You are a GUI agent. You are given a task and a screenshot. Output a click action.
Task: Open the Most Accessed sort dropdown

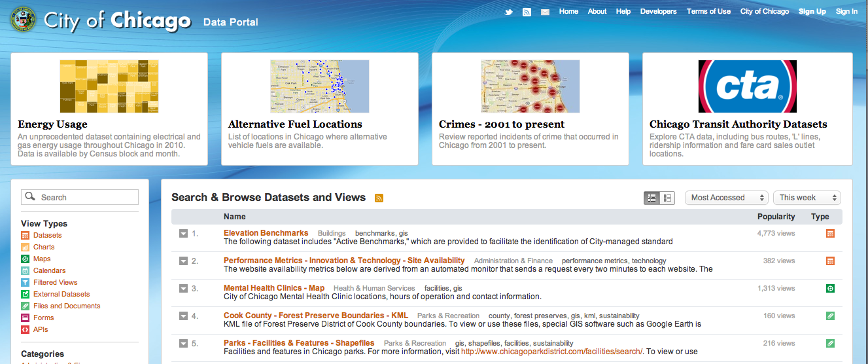[726, 198]
